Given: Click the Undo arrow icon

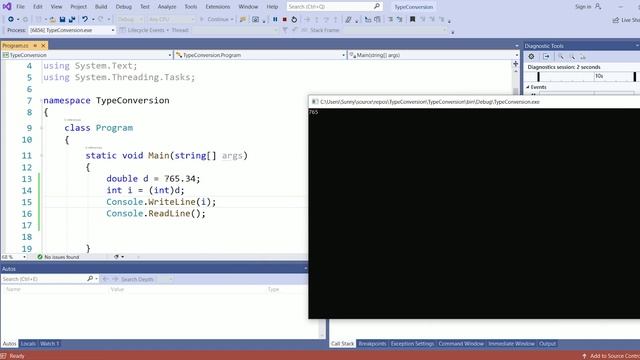Looking at the screenshot, I should [84, 19].
